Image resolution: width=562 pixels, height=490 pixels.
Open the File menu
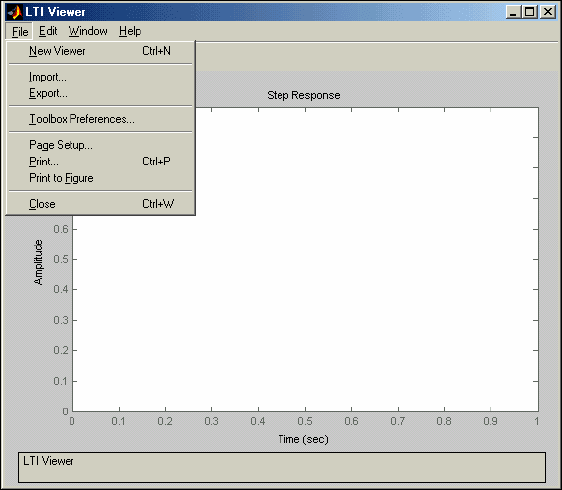[x=20, y=32]
